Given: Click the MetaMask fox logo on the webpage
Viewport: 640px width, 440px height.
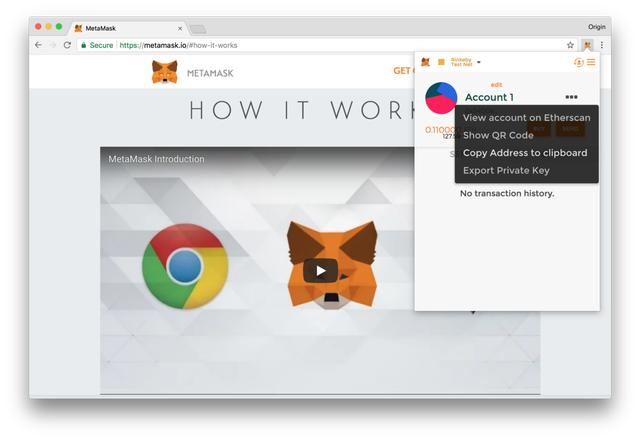Looking at the screenshot, I should click(164, 72).
